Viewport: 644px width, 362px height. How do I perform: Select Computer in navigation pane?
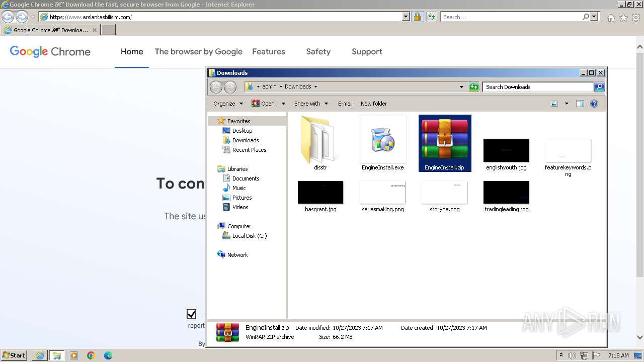(x=239, y=226)
